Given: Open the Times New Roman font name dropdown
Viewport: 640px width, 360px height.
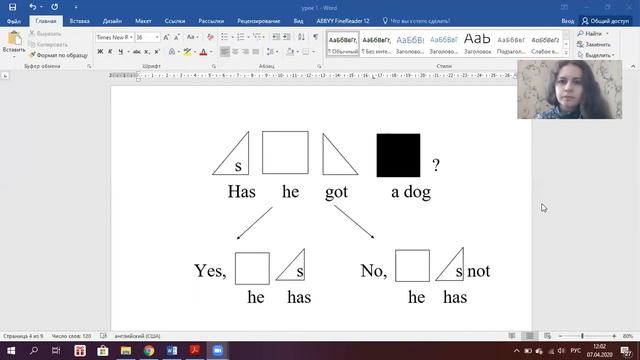Looking at the screenshot, I should (131, 37).
